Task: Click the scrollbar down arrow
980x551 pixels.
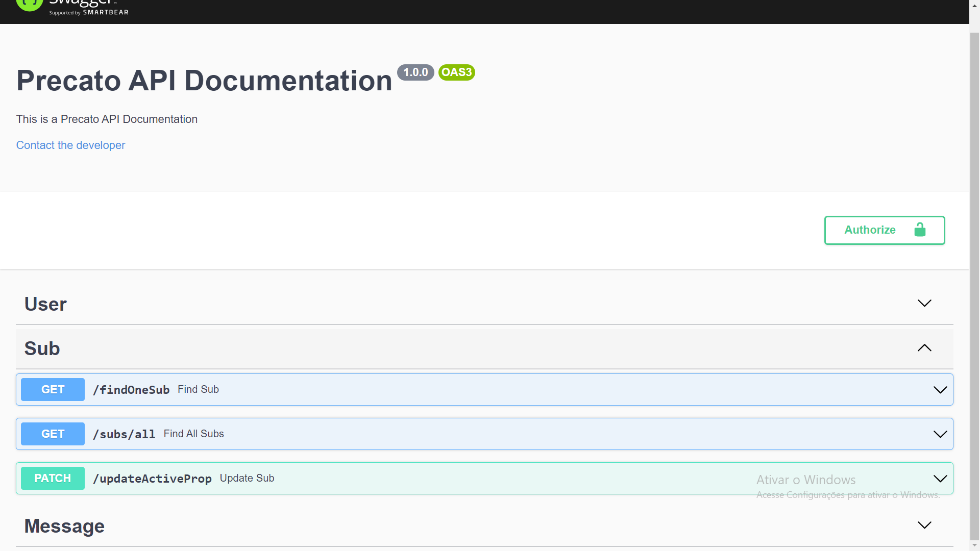Action: 974,545
